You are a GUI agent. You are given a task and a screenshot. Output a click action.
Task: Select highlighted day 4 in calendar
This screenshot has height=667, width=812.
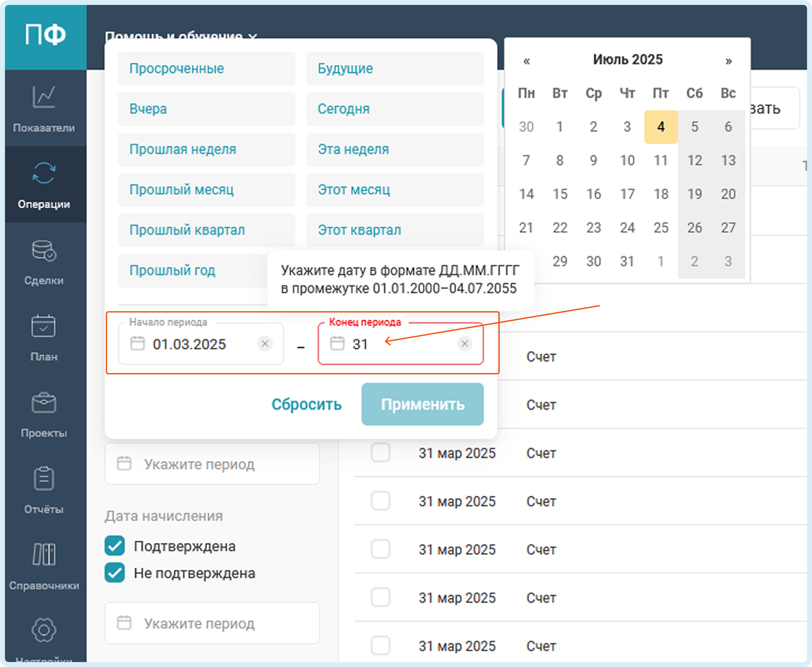point(661,127)
